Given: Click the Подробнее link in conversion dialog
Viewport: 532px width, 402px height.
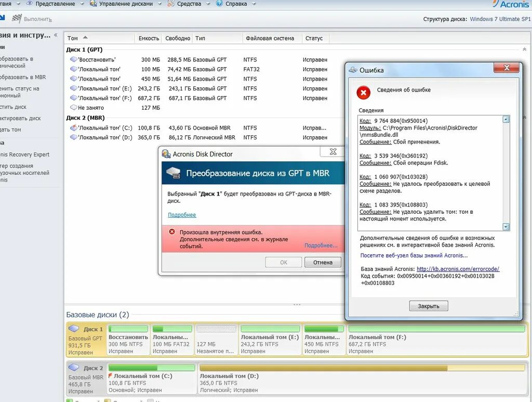Looking at the screenshot, I should pos(181,214).
